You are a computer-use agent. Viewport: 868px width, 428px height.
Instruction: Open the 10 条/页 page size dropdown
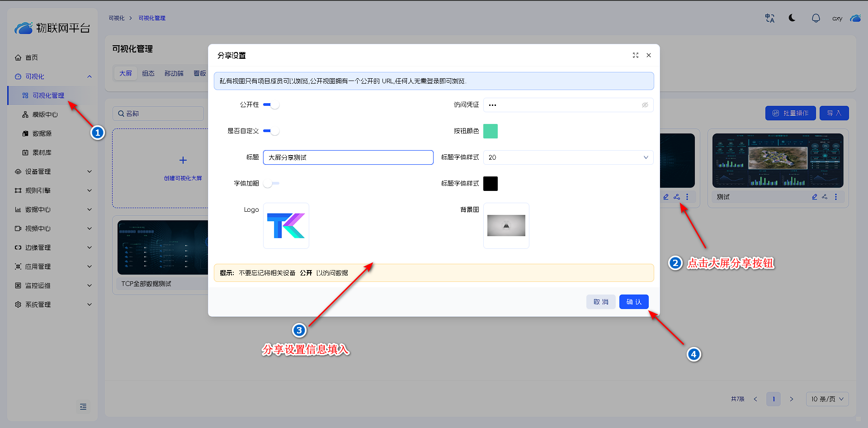pyautogui.click(x=827, y=399)
